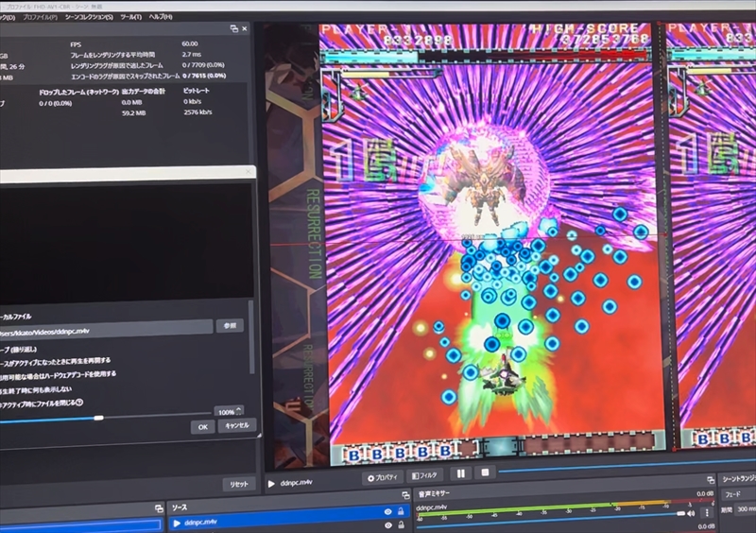Click キャンセル to dismiss the properties dialog
The height and width of the screenshot is (533, 756).
(237, 425)
